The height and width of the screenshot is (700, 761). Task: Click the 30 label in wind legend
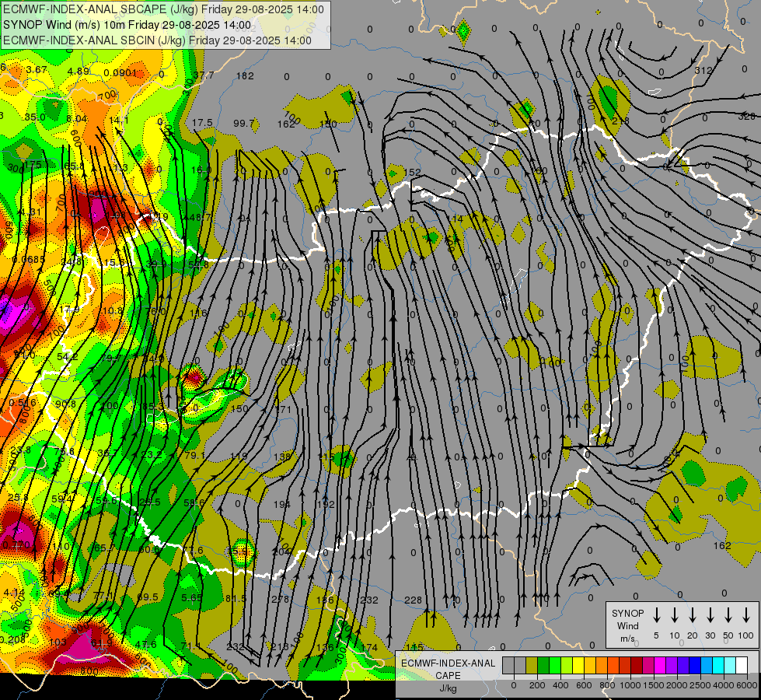tap(710, 635)
